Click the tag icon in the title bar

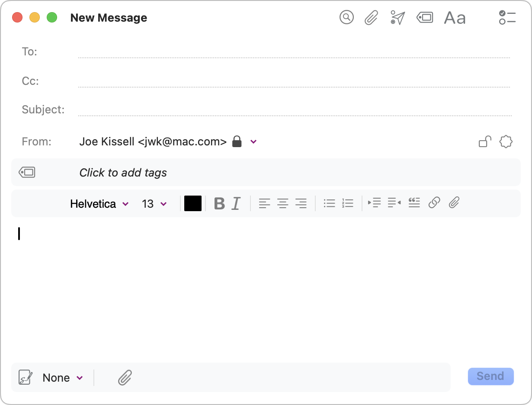tap(425, 18)
